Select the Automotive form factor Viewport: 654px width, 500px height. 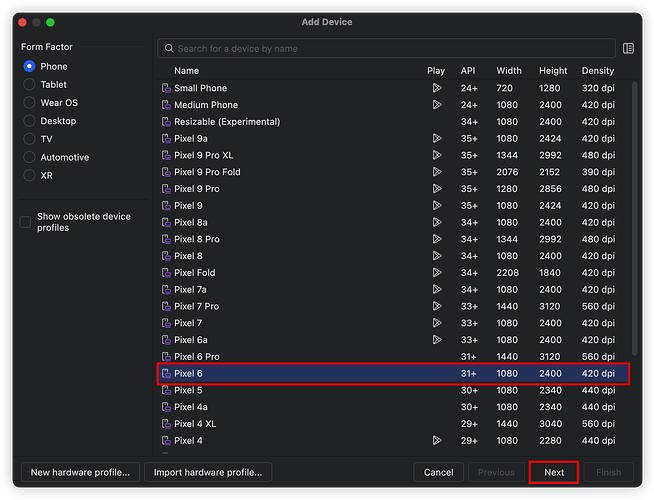29,157
